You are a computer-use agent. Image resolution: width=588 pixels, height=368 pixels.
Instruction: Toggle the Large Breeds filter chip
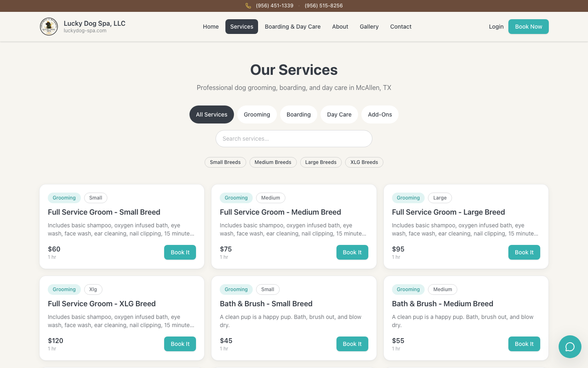pyautogui.click(x=321, y=162)
